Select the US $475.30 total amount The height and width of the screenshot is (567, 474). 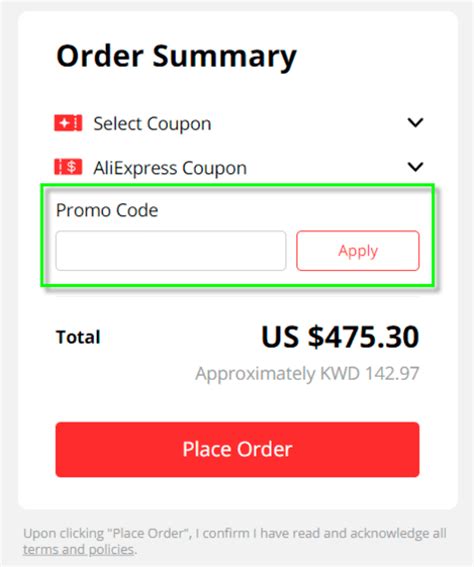(340, 337)
